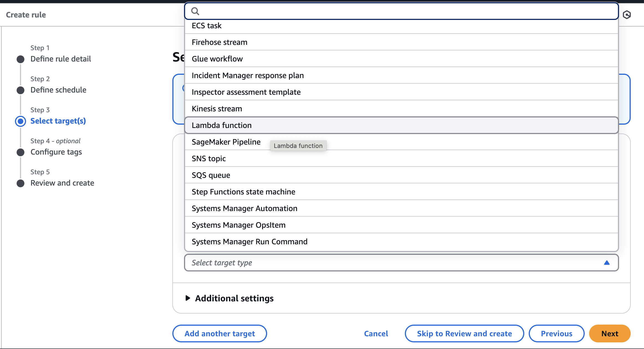The height and width of the screenshot is (349, 644).
Task: Choose the Kinesis stream option
Action: coord(217,109)
